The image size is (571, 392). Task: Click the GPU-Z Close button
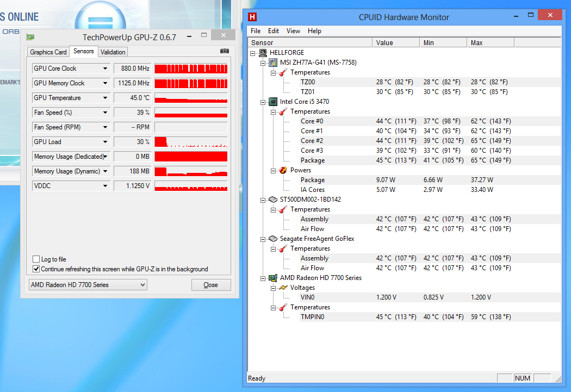point(211,285)
